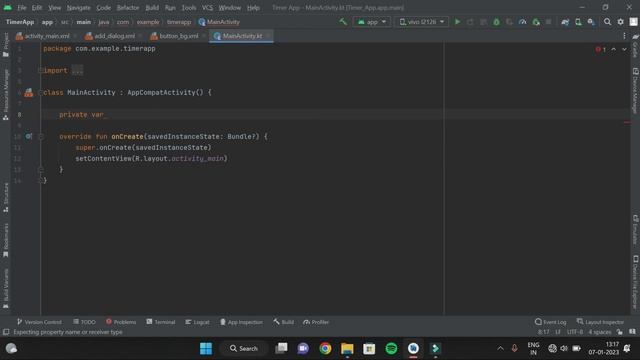The height and width of the screenshot is (360, 640).
Task: Open the Project tool window sidebar button
Action: pos(6,44)
